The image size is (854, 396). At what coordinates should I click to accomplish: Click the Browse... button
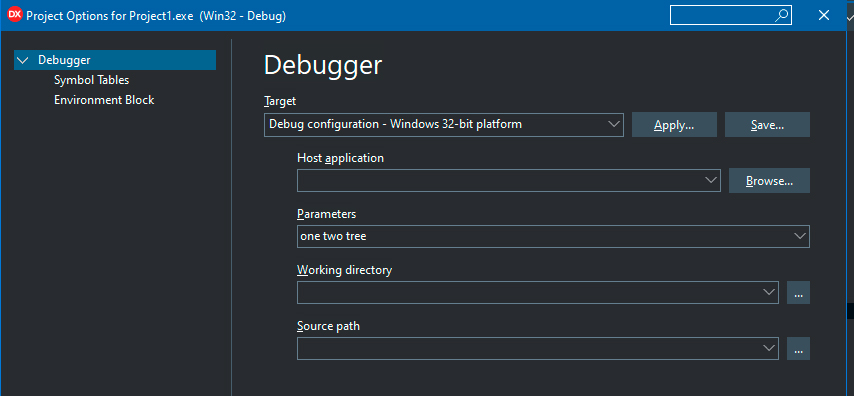769,181
